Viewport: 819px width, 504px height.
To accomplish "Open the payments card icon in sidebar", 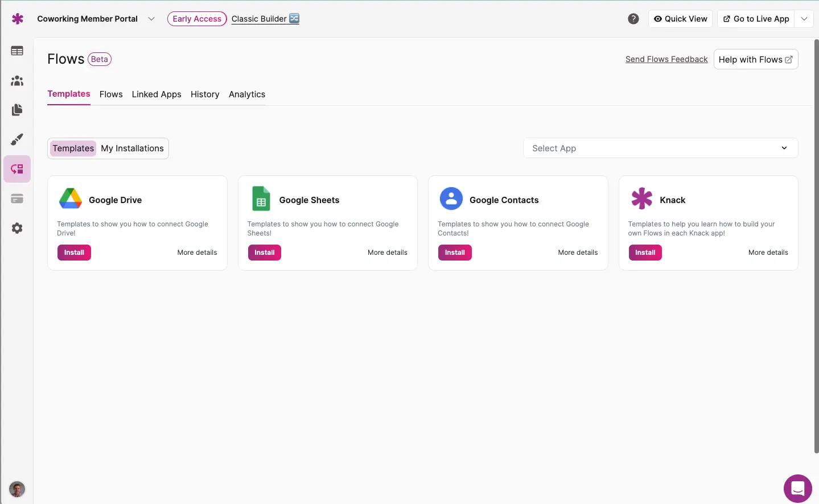I will [x=17, y=199].
